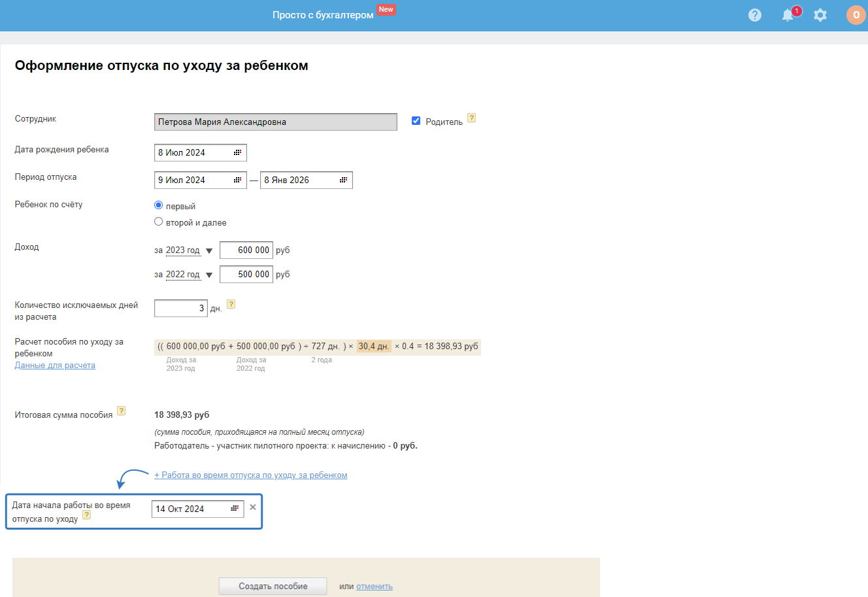
Task: Open the user profile avatar
Action: [856, 15]
